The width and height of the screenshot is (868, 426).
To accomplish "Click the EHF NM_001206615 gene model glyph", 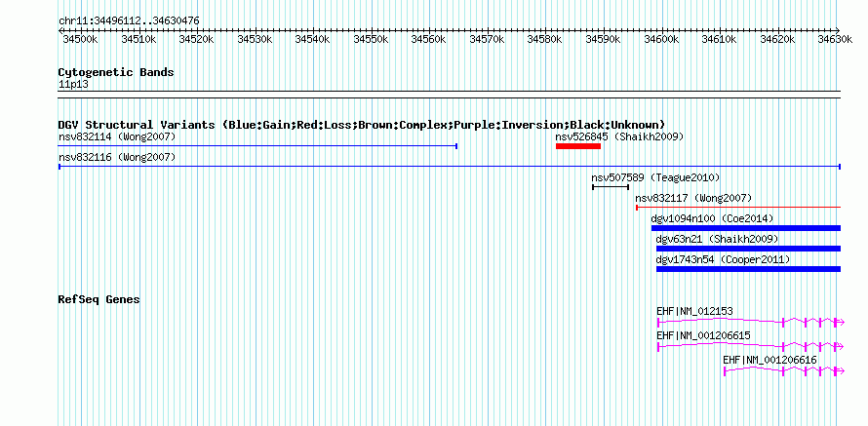I will (750, 346).
